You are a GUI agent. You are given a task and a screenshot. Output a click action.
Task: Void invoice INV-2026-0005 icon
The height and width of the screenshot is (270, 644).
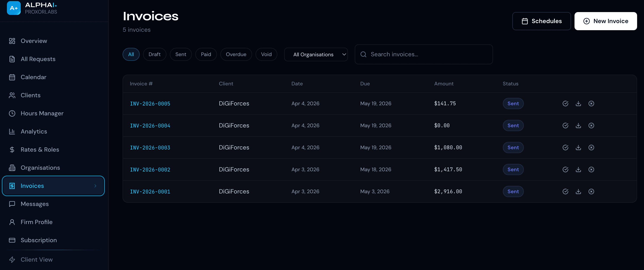coord(591,103)
